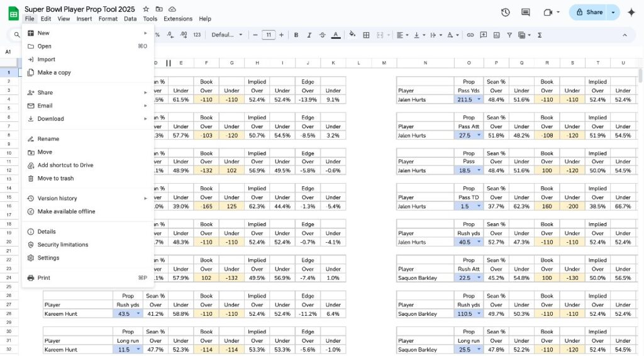Open the fill color paint bucket
The height and width of the screenshot is (356, 644).
(x=352, y=35)
